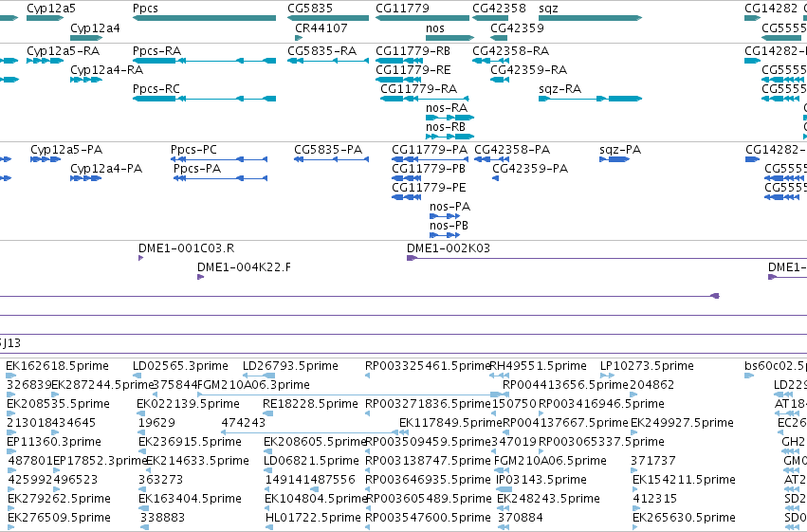Select the CG11779-RE transcript
Image resolution: width=807 pixels, height=532 pixels.
click(399, 80)
